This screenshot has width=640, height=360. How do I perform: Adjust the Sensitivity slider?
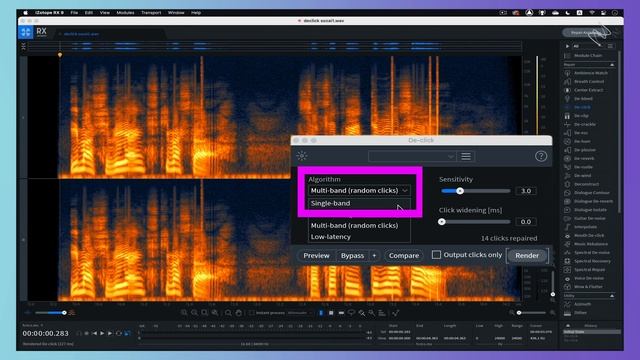click(x=476, y=191)
